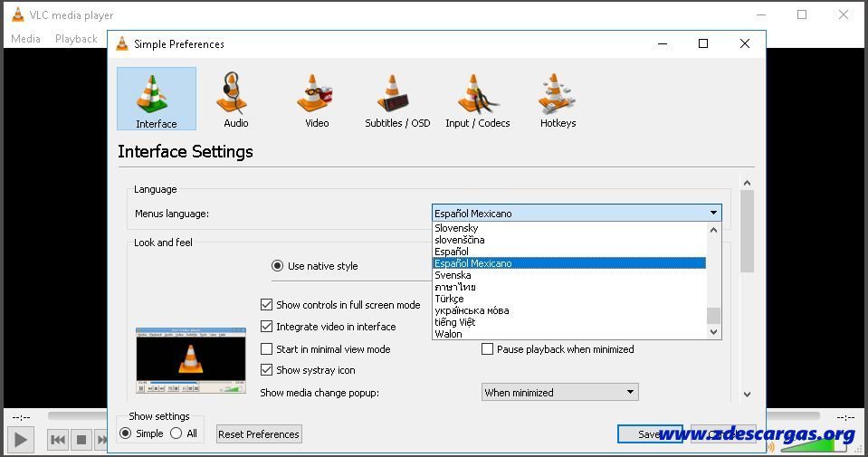Choose slovenščina from language list

coord(569,240)
